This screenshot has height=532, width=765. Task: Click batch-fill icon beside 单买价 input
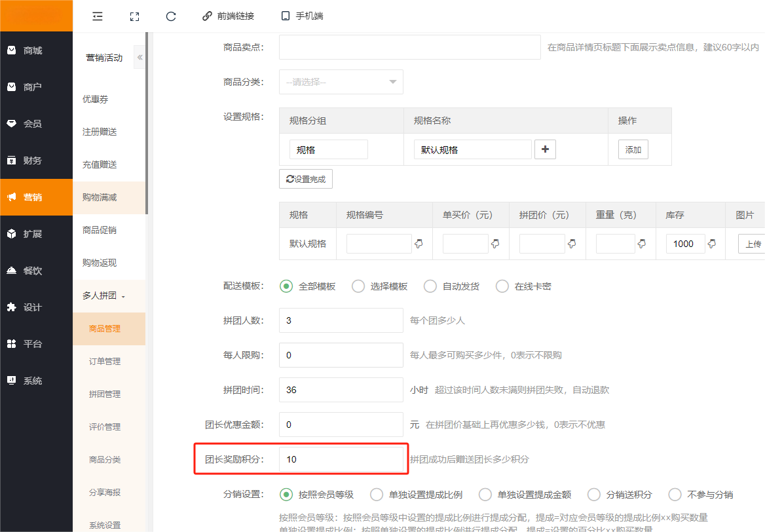point(496,244)
